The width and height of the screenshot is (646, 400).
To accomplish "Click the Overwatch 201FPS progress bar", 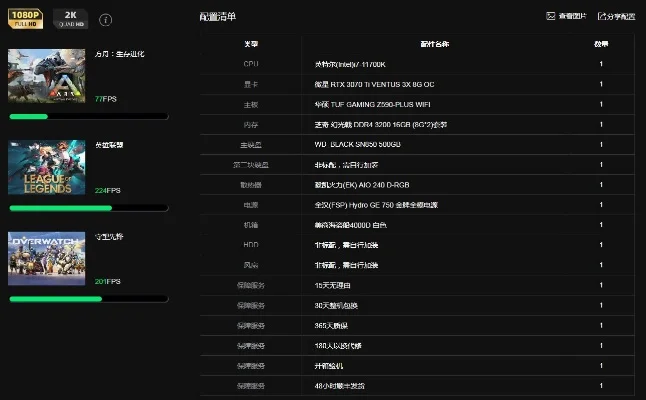I will (x=89, y=299).
